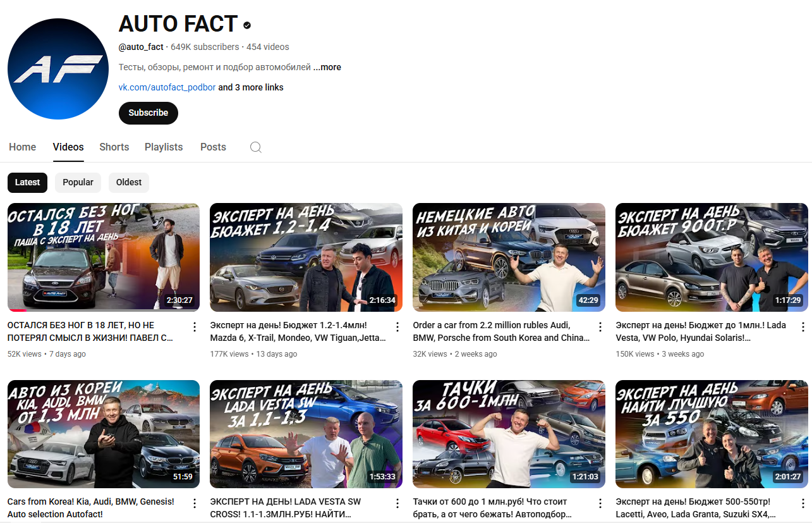
Task: Click the Subscribe button
Action: [x=148, y=113]
